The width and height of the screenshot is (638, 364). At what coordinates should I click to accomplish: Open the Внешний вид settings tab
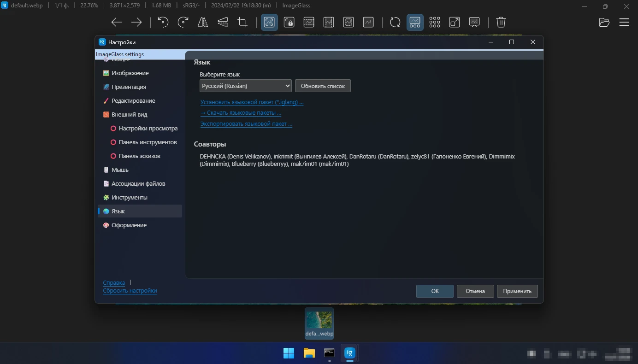pyautogui.click(x=140, y=114)
